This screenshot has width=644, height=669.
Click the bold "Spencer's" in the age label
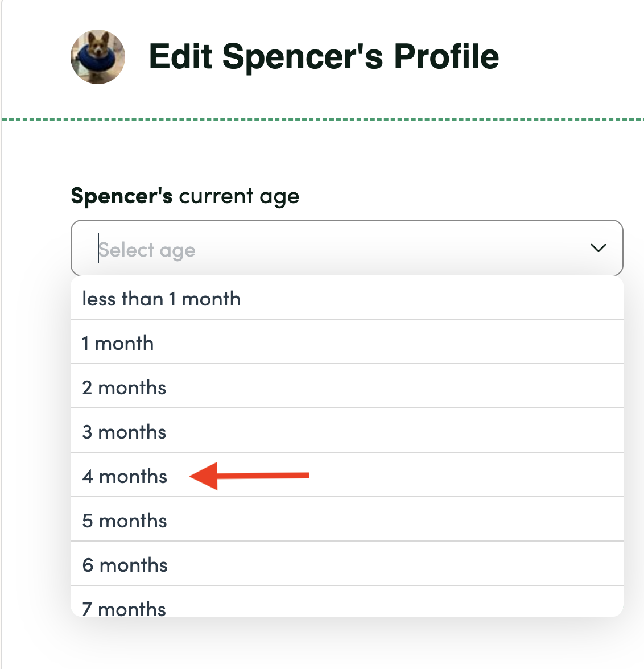(122, 196)
